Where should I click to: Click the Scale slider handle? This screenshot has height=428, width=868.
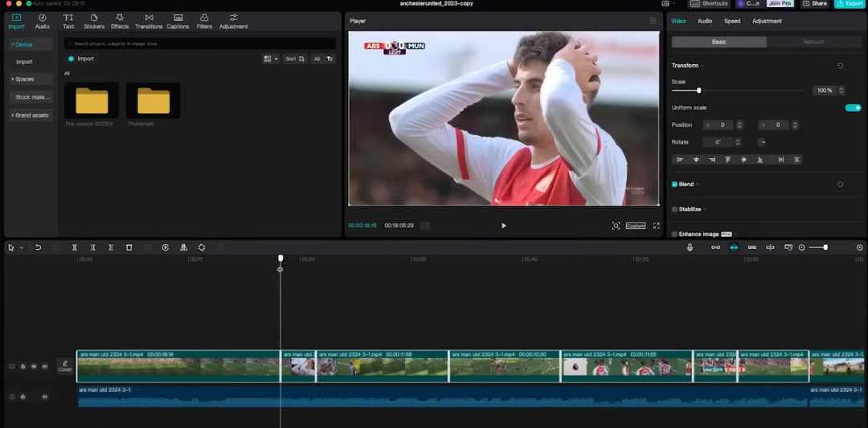pyautogui.click(x=698, y=91)
